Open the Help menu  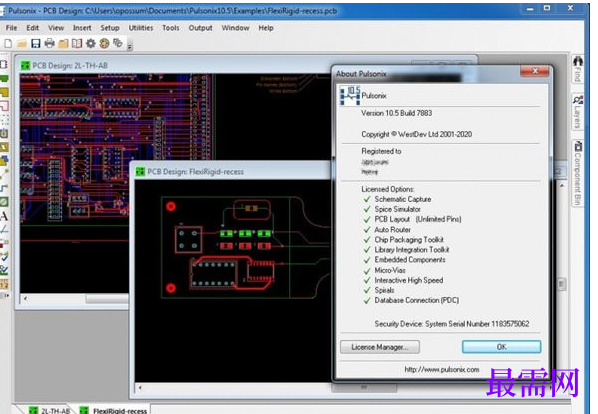coord(266,28)
